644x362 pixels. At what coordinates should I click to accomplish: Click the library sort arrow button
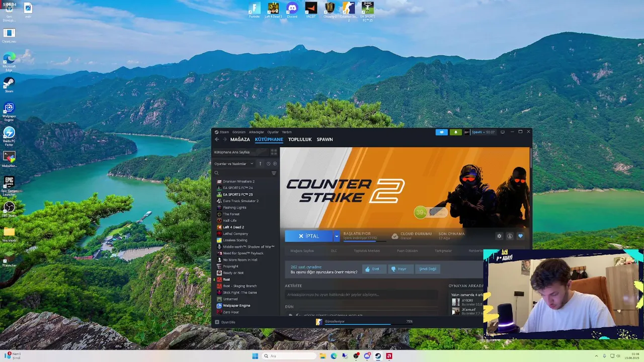click(x=260, y=163)
